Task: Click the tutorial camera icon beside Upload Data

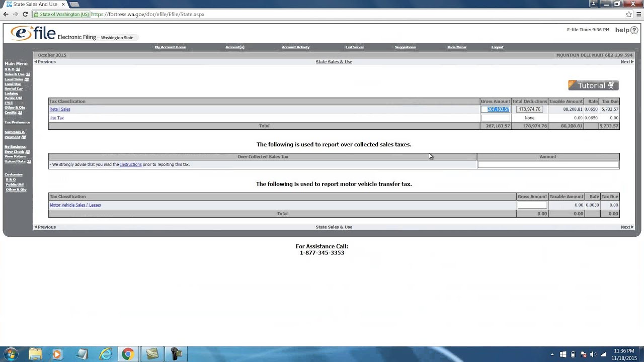Action: pos(29,161)
